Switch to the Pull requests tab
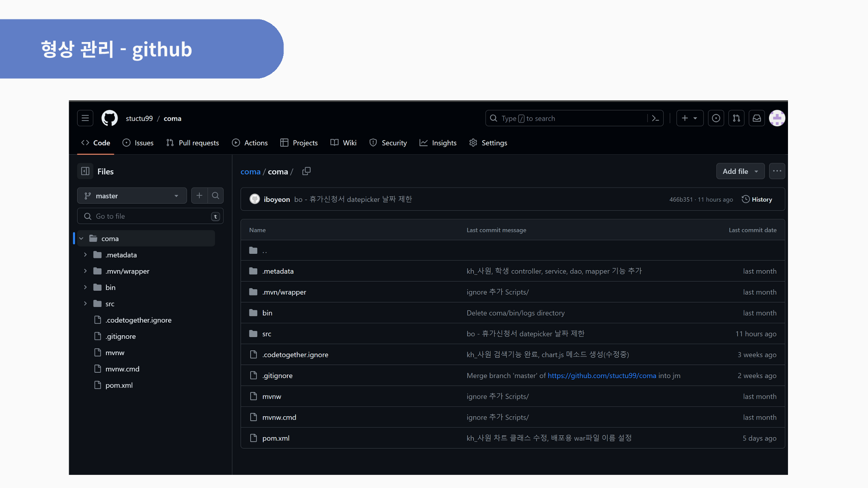This screenshot has width=868, height=488. click(193, 143)
